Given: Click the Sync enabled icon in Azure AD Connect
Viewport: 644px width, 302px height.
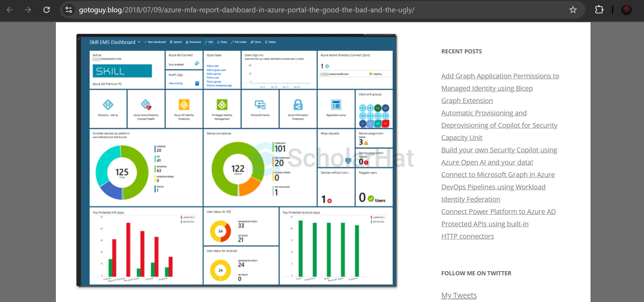Looking at the screenshot, I should coord(197,63).
